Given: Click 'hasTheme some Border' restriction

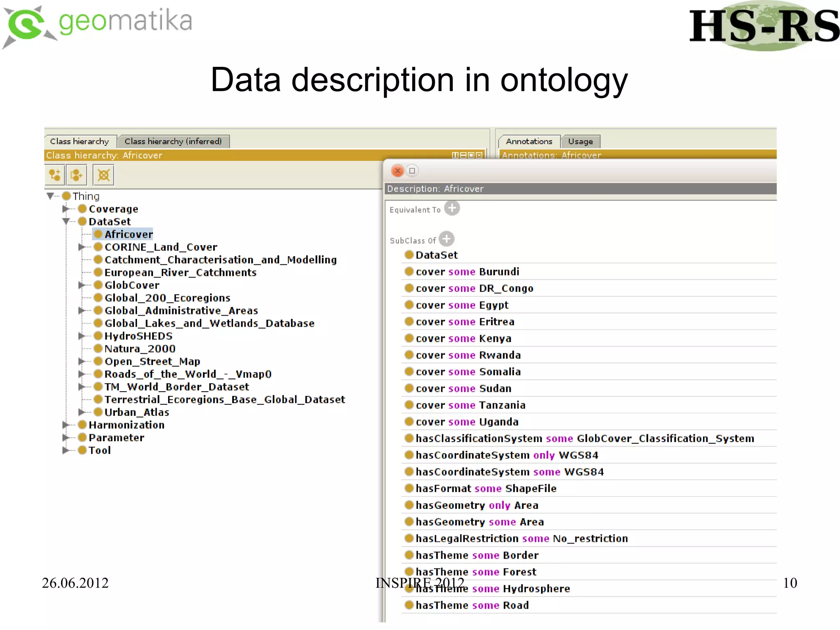Looking at the screenshot, I should 589,555.
